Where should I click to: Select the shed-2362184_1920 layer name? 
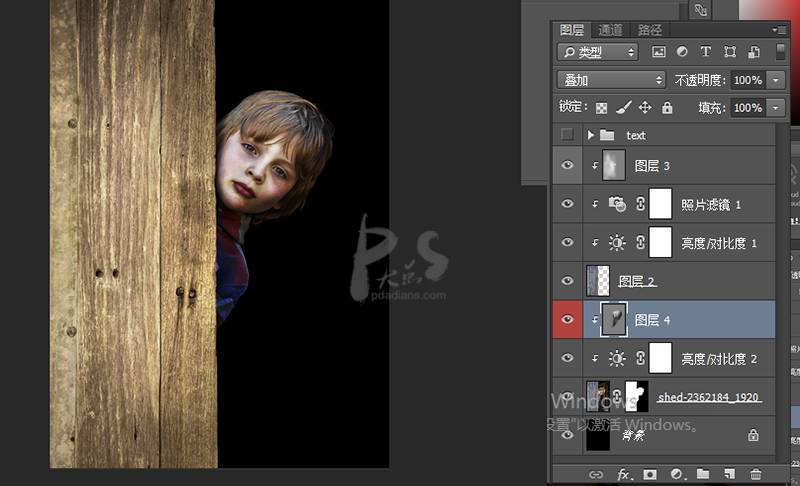709,397
